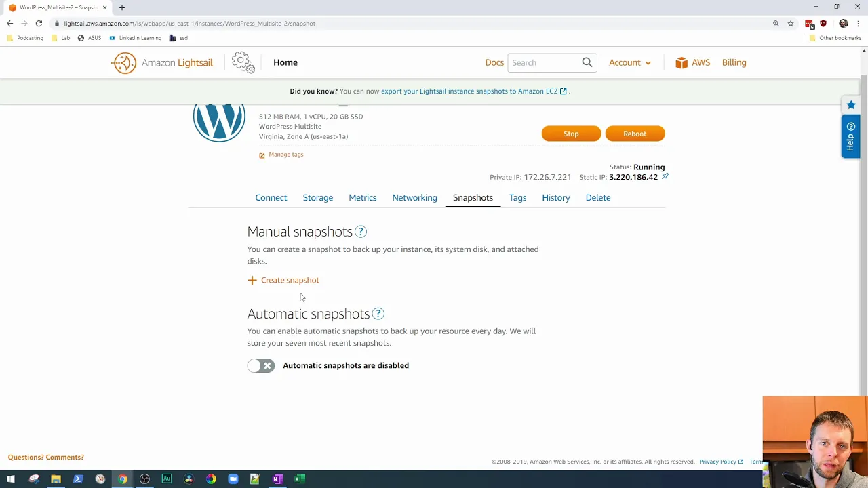Switch to the History tab

click(x=556, y=197)
